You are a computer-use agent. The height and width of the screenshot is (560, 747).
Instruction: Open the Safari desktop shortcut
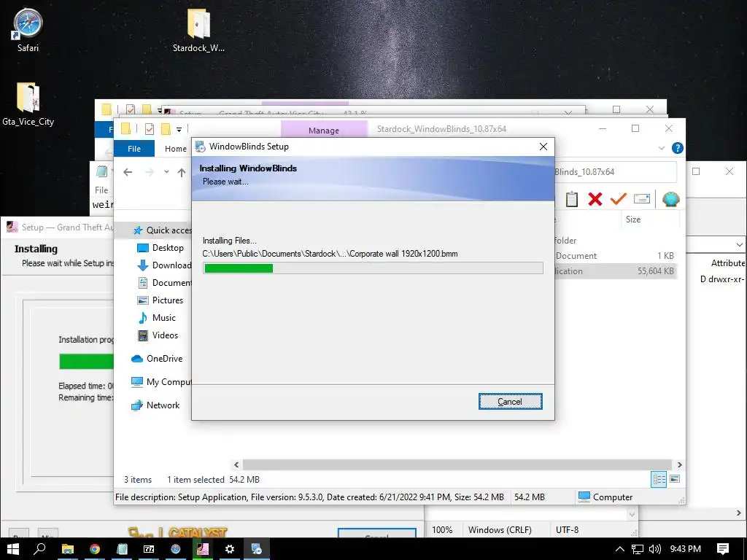point(28,31)
